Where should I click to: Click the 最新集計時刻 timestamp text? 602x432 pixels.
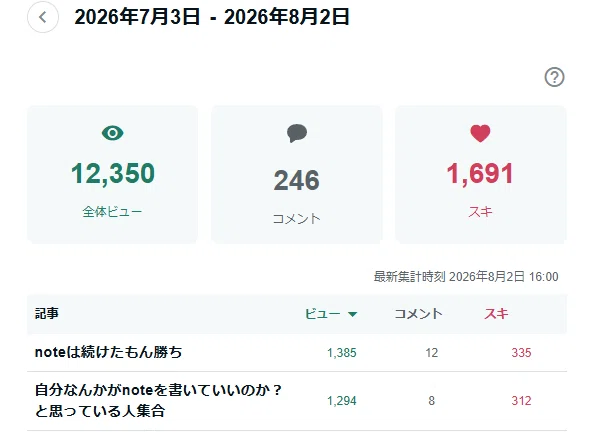coord(466,277)
